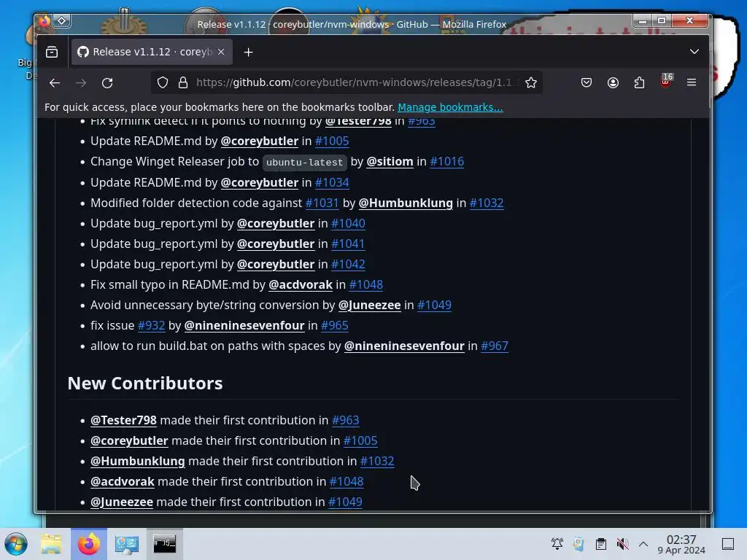Open pull request #1041 link
The width and height of the screenshot is (747, 560).
[348, 244]
